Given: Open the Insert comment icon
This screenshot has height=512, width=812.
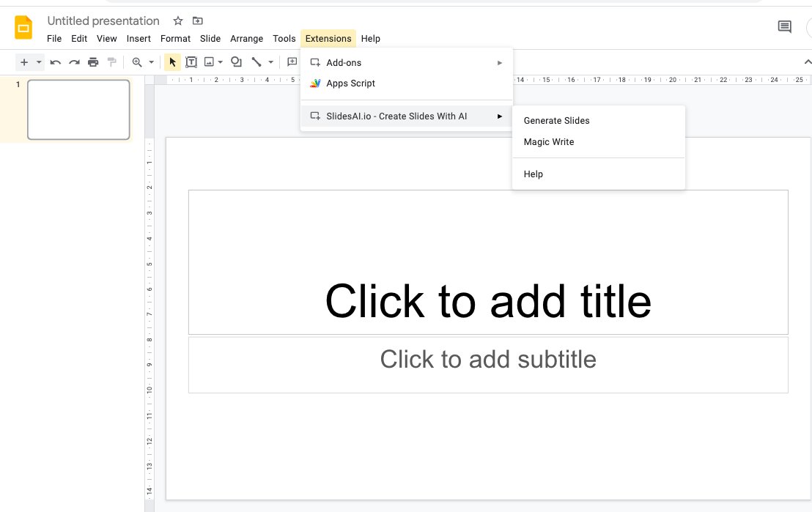Looking at the screenshot, I should pyautogui.click(x=292, y=62).
